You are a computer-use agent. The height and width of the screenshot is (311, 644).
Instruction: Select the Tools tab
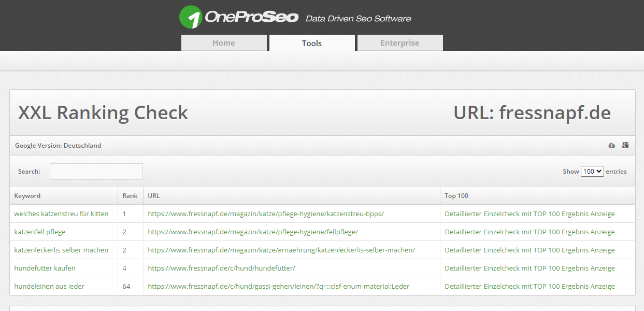click(x=312, y=43)
